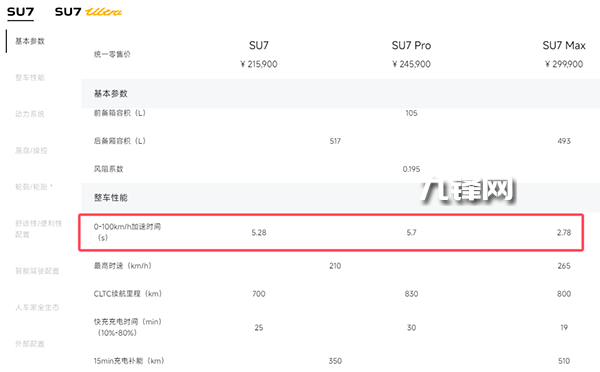Select the fast charge time value 25
This screenshot has width=600, height=372.
tap(259, 328)
